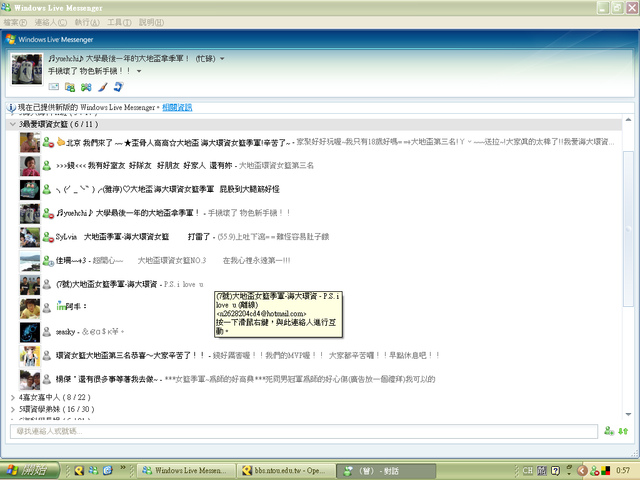640x480 pixels.
Task: Click the add contact icon beside the search box
Action: pyautogui.click(x=609, y=431)
